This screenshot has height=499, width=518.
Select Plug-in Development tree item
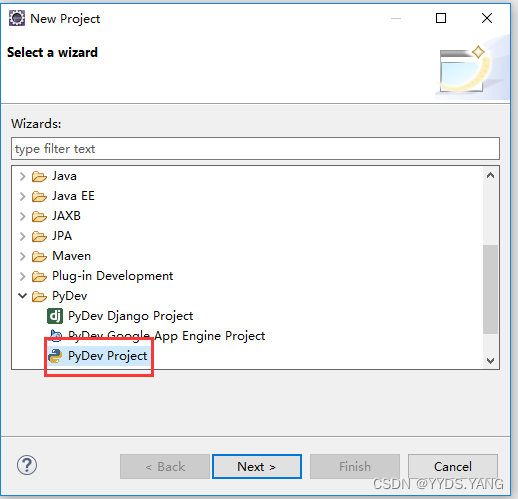click(113, 276)
